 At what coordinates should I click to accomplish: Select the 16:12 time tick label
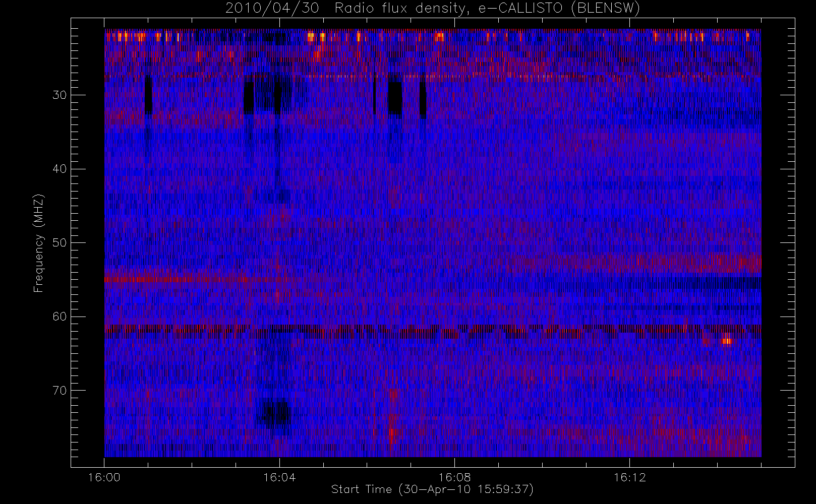pyautogui.click(x=629, y=477)
